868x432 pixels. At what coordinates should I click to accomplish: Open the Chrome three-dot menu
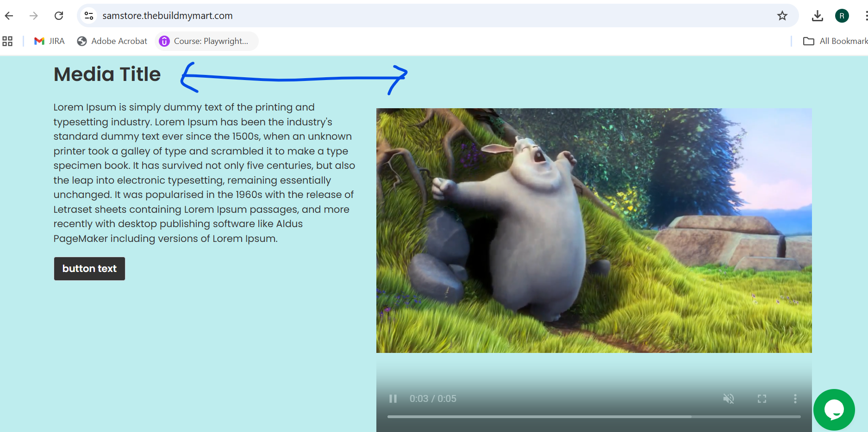click(x=866, y=16)
